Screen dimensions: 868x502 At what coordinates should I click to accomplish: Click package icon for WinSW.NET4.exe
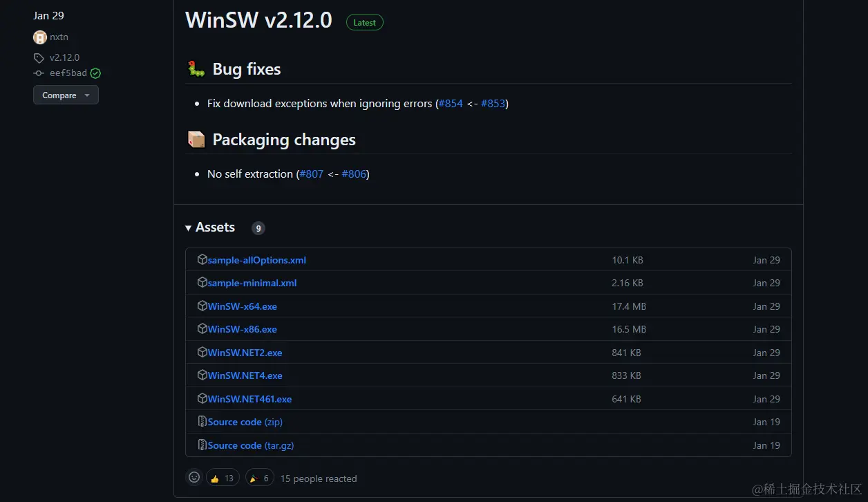click(x=202, y=375)
